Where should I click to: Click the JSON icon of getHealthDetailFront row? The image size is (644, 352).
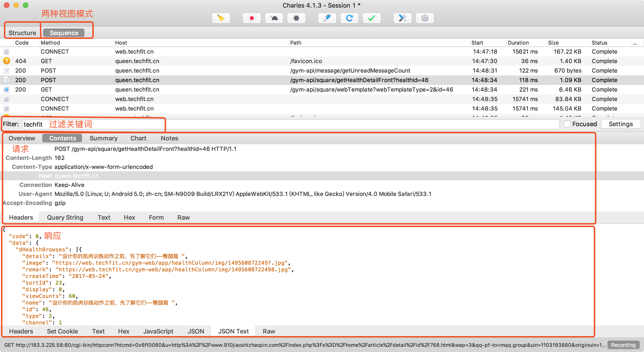tap(6, 80)
